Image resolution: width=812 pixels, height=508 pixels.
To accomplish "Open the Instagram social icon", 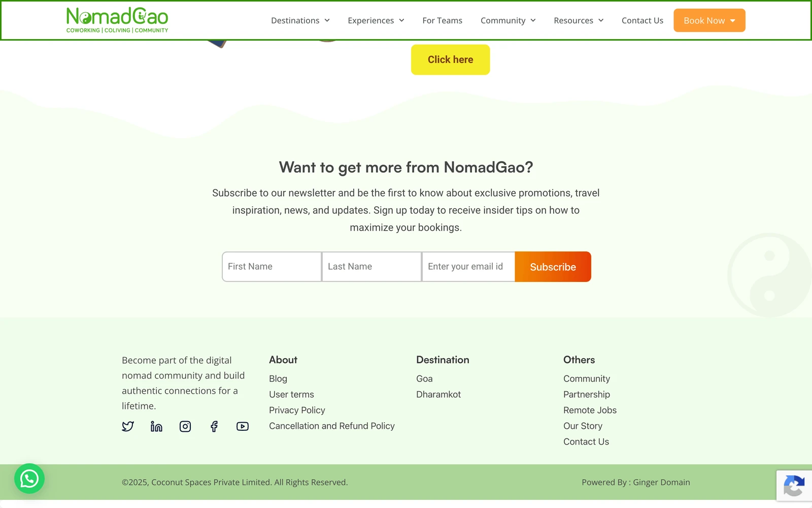I will tap(185, 426).
